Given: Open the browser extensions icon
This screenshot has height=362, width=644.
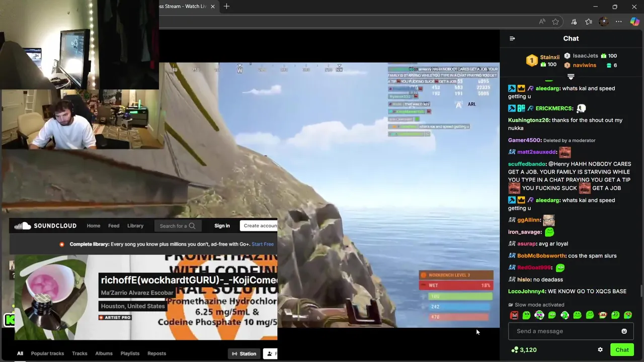Looking at the screenshot, I should coord(574,22).
